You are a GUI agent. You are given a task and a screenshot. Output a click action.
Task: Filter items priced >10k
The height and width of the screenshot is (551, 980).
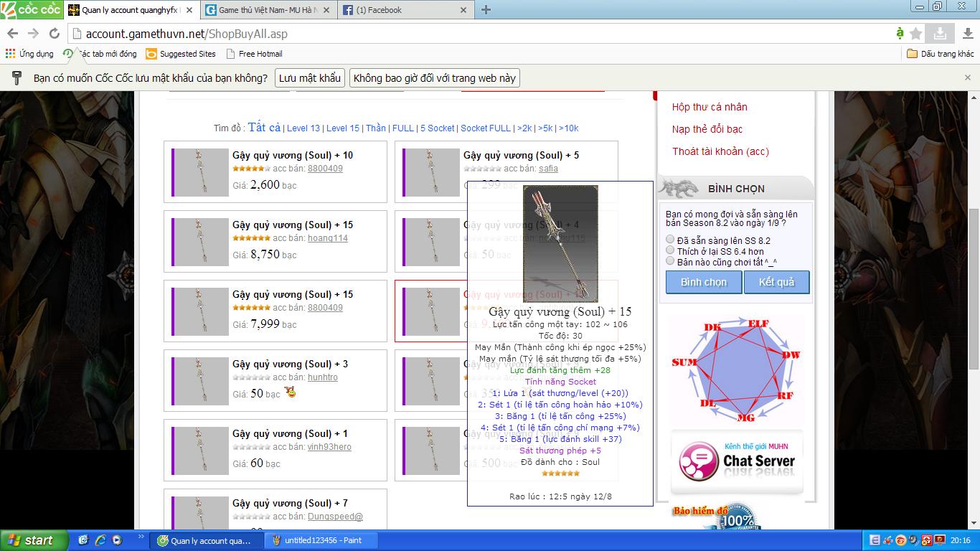pyautogui.click(x=568, y=128)
